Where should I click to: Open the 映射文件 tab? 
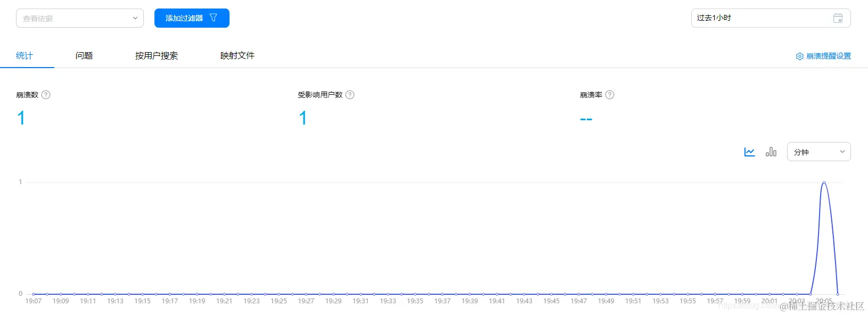tap(238, 55)
